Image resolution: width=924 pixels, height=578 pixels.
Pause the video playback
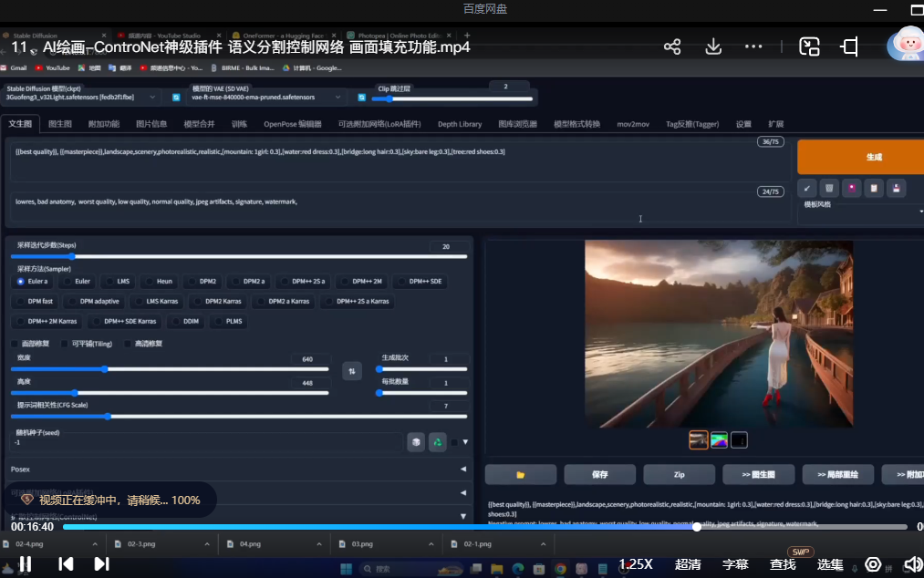coord(26,563)
